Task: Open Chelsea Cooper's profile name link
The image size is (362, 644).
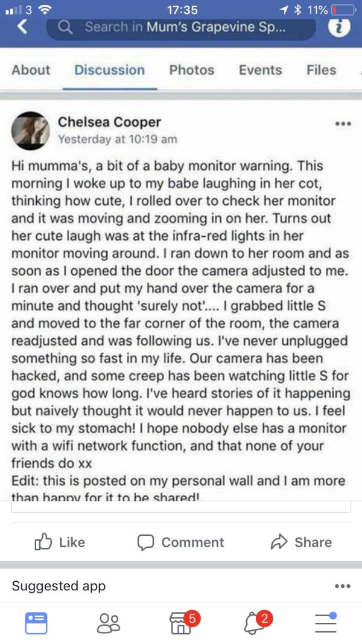Action: (109, 122)
